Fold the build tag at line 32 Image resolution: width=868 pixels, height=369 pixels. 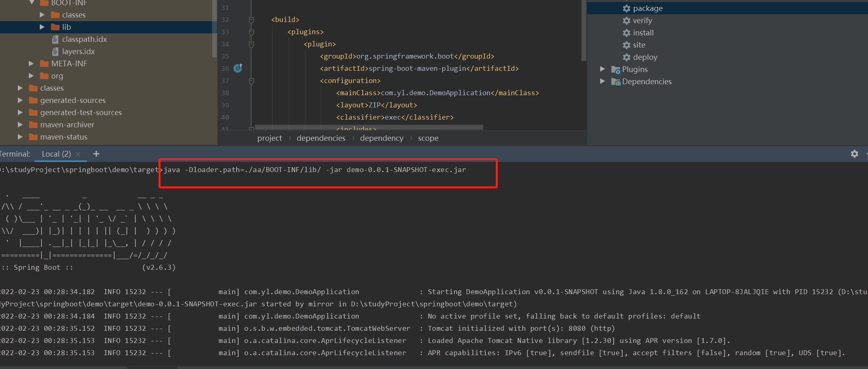tap(252, 20)
